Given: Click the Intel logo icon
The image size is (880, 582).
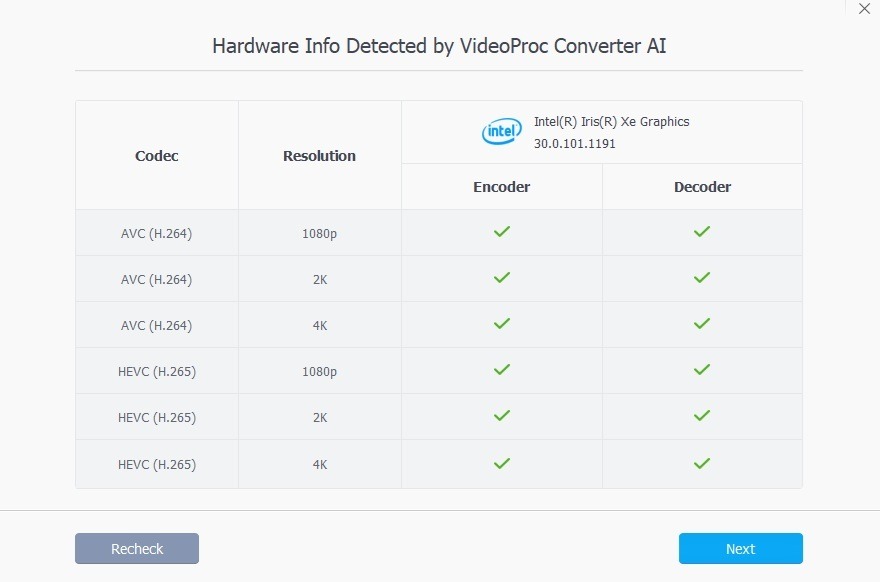Looking at the screenshot, I should [x=502, y=132].
